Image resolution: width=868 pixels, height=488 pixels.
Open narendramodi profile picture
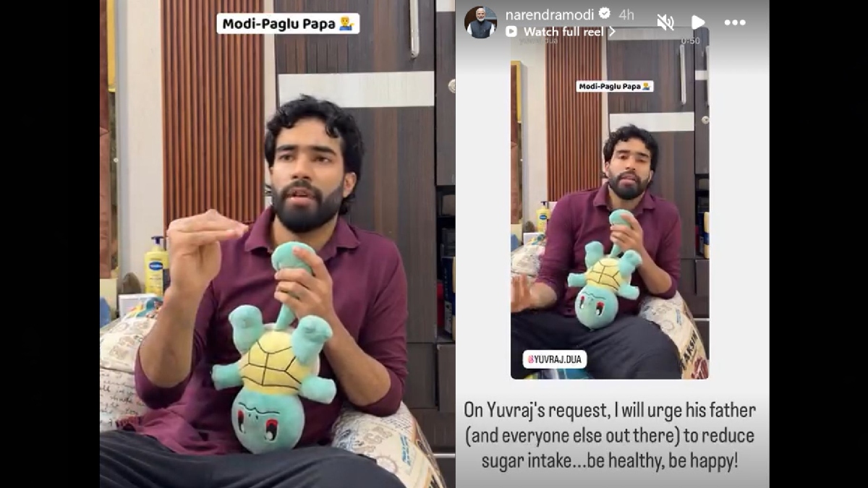pyautogui.click(x=480, y=22)
